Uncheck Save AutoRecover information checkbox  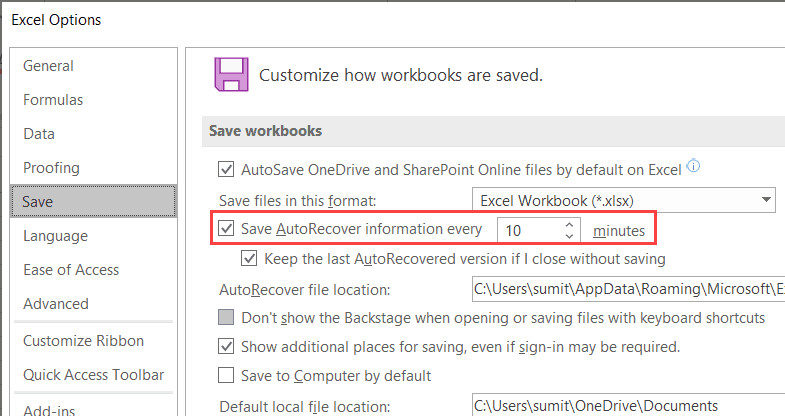click(x=226, y=229)
